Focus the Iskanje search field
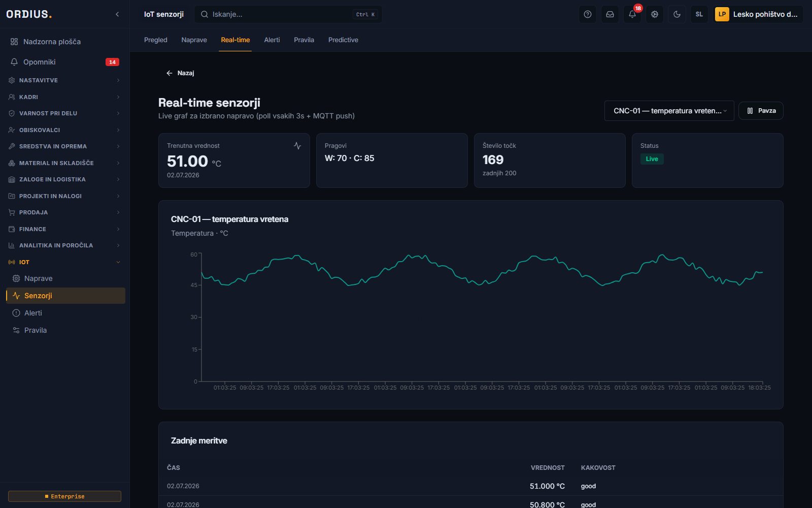 click(288, 14)
